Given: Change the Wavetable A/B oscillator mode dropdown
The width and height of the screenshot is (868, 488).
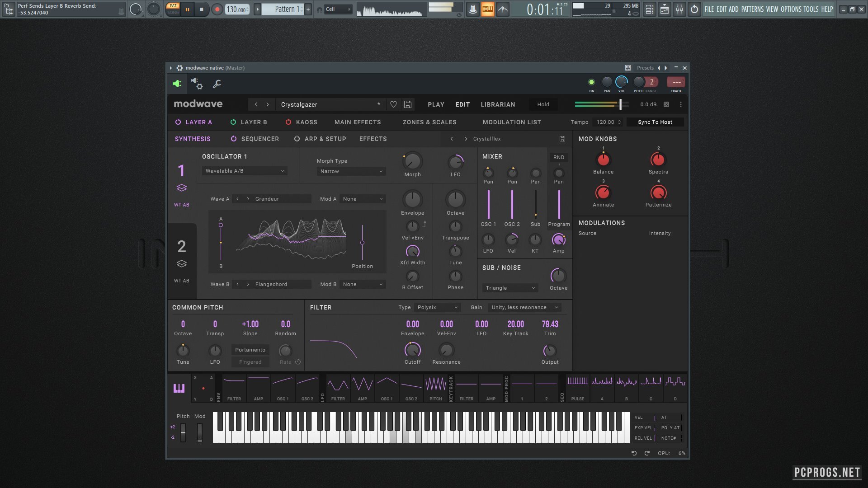Looking at the screenshot, I should [244, 171].
